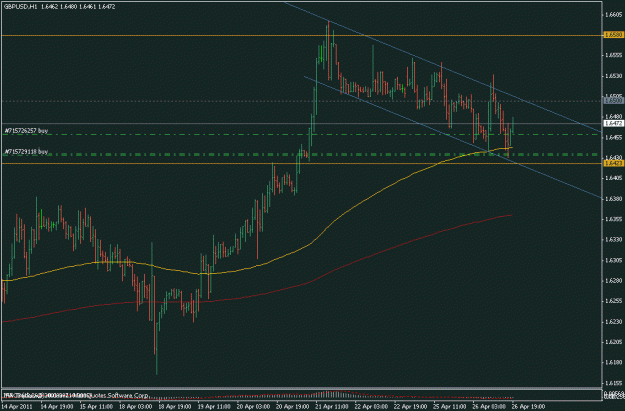Image resolution: width=625 pixels, height=411 pixels.
Task: Click the 22 Apr 19:00 time label
Action: point(410,407)
